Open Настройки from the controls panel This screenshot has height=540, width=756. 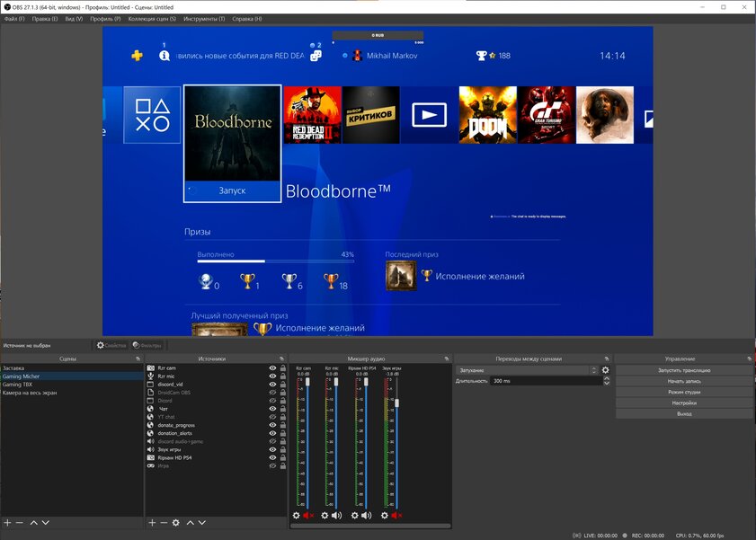click(684, 403)
